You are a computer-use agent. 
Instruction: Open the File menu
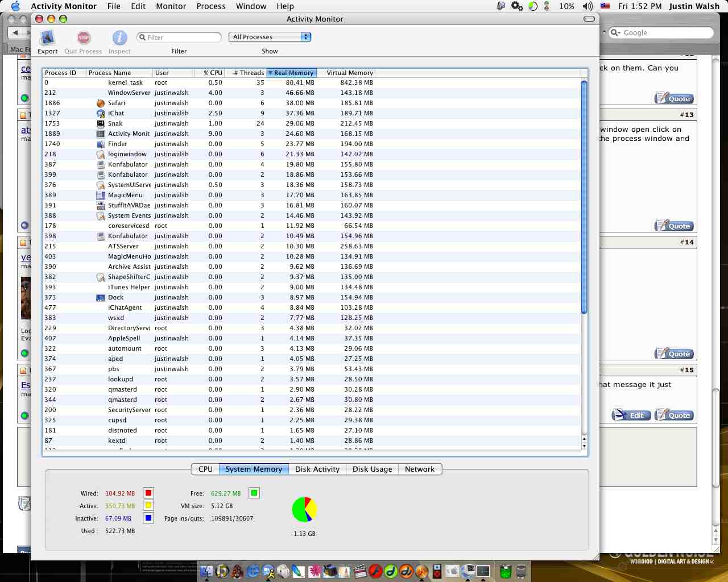pyautogui.click(x=114, y=6)
